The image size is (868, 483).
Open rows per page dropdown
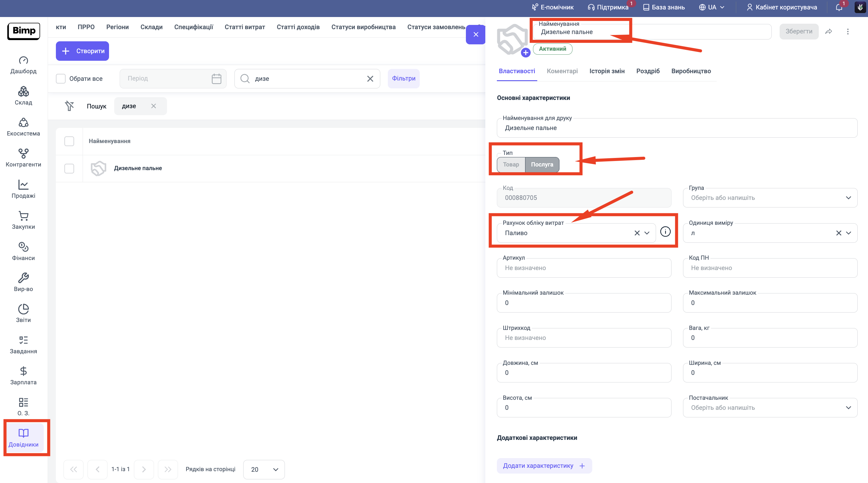pyautogui.click(x=264, y=470)
